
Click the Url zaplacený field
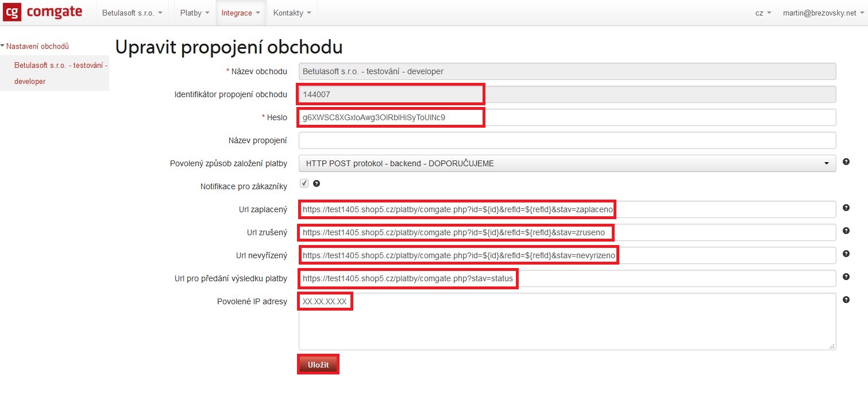567,209
